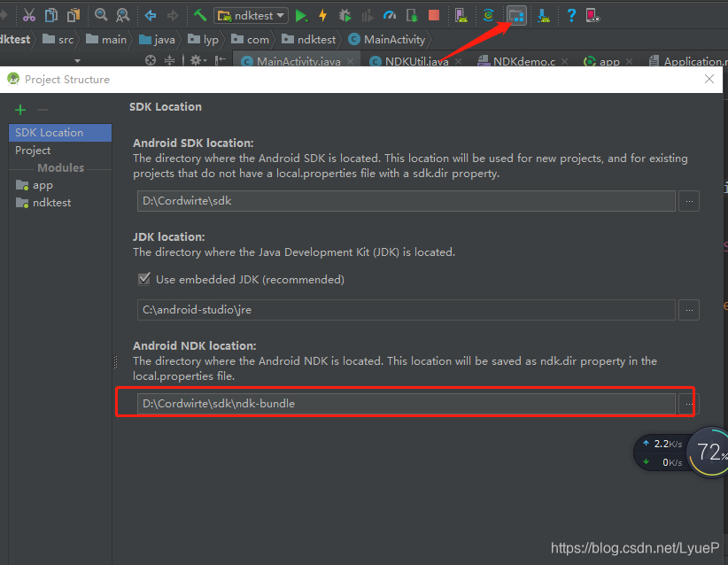The width and height of the screenshot is (728, 565).
Task: Switch to NDKUtil.java tab
Action: 416,61
